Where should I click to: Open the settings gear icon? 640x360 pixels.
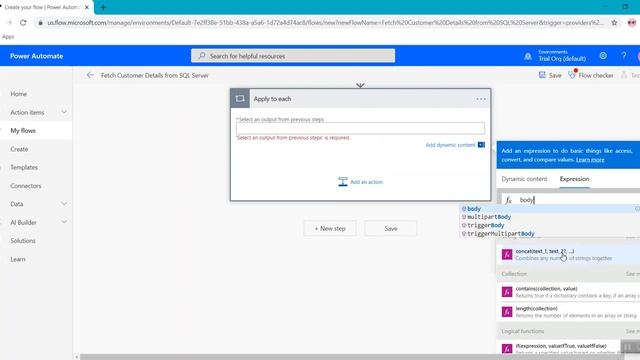(x=603, y=56)
